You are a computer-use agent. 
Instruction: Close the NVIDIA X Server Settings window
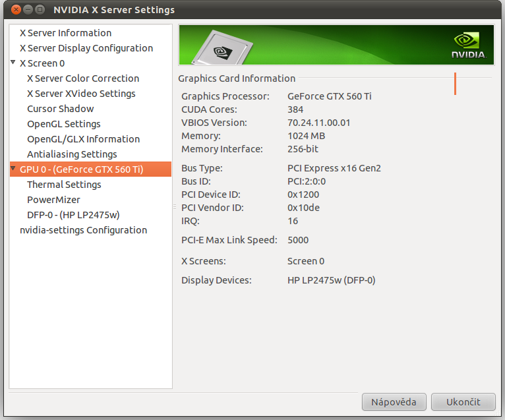click(15, 10)
